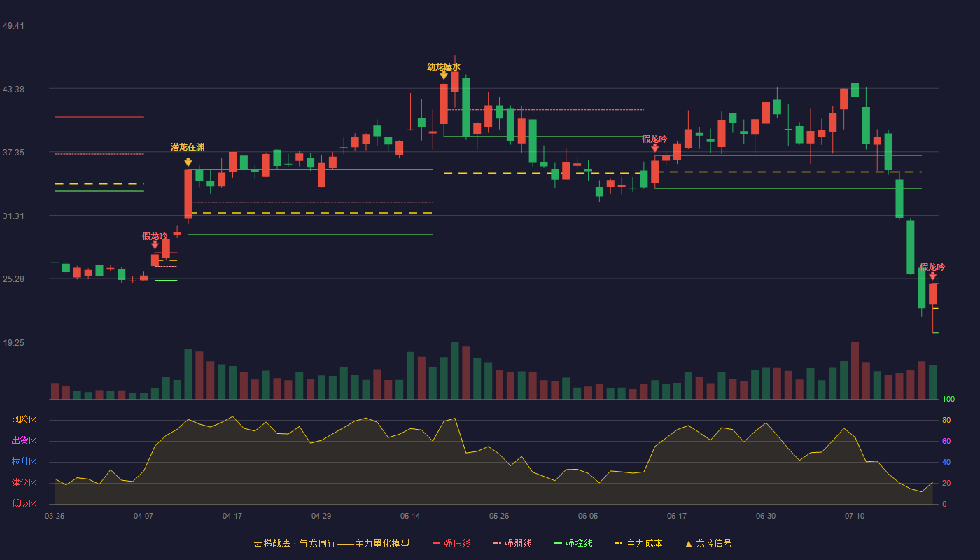The height and width of the screenshot is (560, 980).
Task: Click the 40 indicator scale label
Action: (x=946, y=463)
